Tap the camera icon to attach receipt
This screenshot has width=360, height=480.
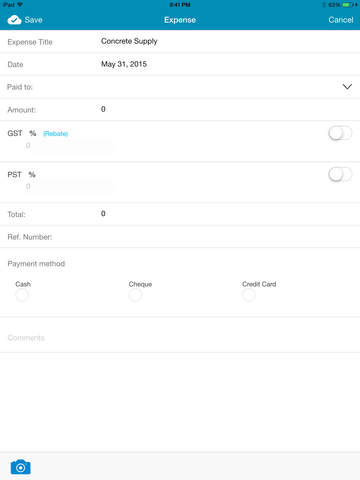[x=20, y=467]
